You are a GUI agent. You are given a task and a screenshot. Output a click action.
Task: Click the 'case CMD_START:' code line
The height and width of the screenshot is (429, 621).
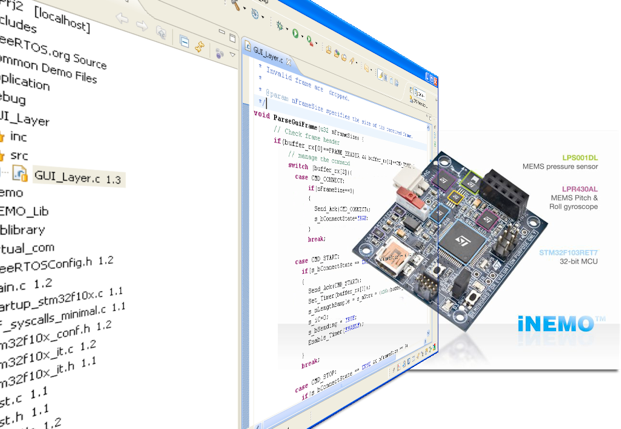point(316,259)
